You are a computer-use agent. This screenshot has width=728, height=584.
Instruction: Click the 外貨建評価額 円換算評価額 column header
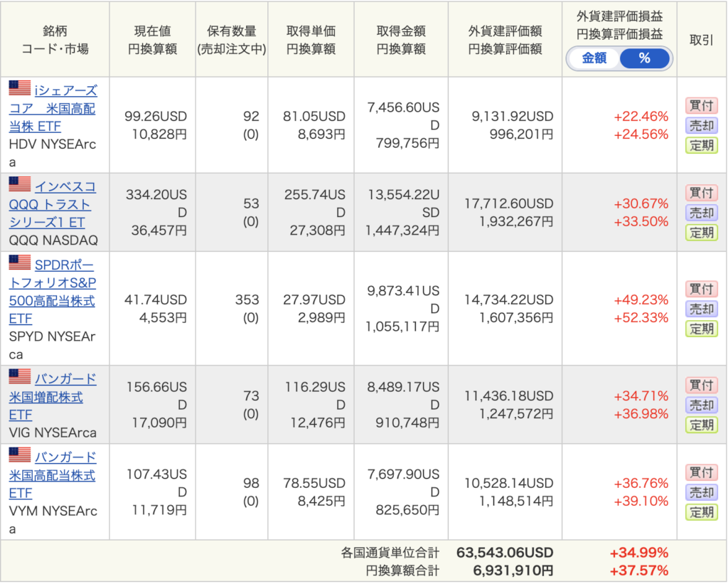point(505,40)
